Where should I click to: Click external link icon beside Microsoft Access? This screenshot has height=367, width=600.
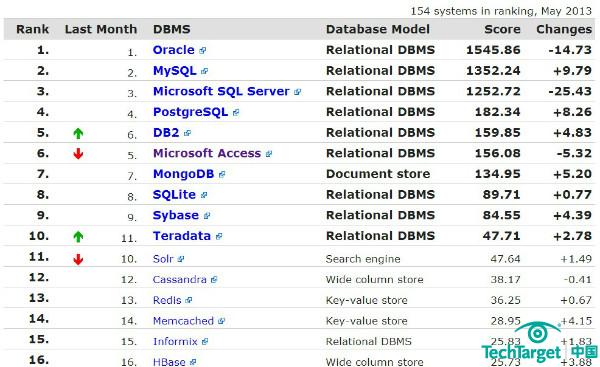[x=269, y=154]
